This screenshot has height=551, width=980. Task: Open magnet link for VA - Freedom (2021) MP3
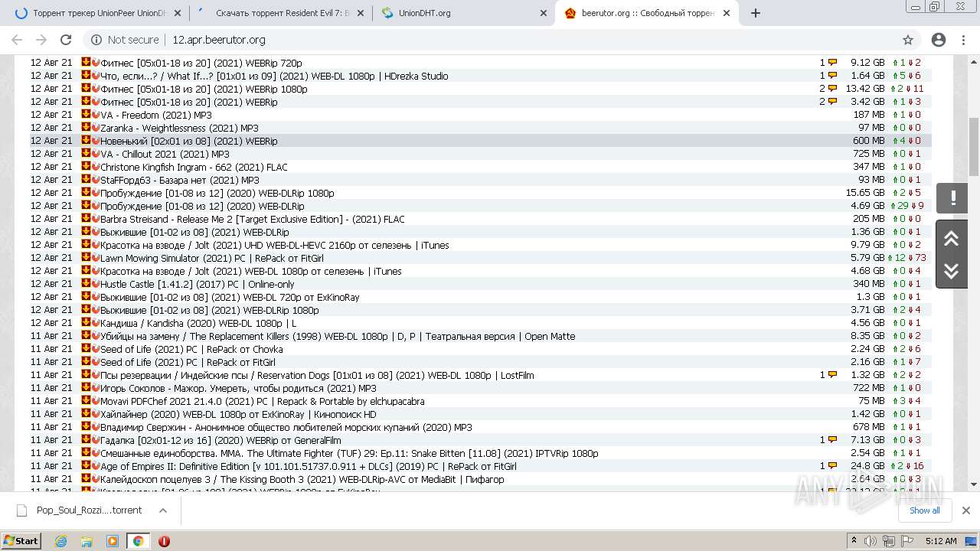(96, 115)
